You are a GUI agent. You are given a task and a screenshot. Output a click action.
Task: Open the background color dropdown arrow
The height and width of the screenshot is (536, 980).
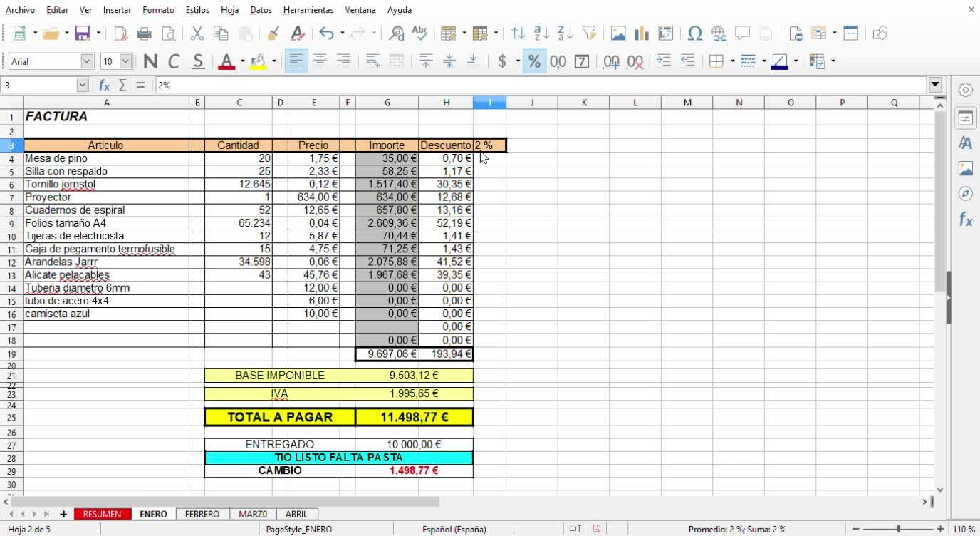click(x=273, y=61)
